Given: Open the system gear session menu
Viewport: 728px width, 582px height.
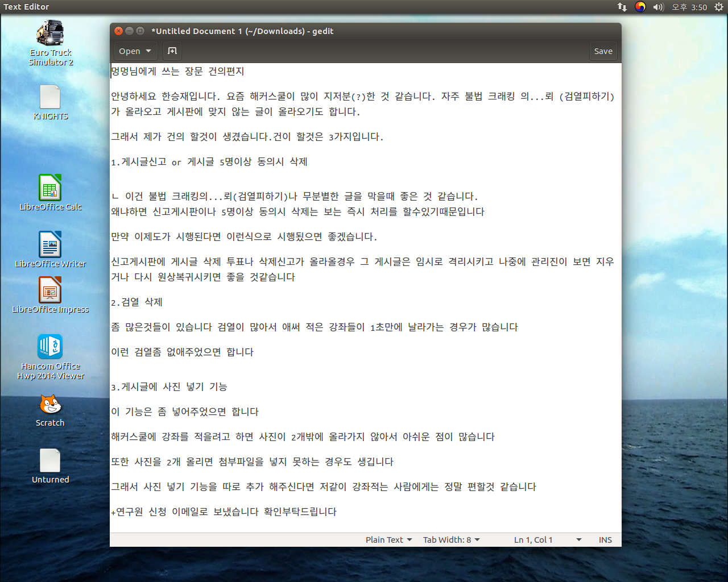Looking at the screenshot, I should pos(719,7).
